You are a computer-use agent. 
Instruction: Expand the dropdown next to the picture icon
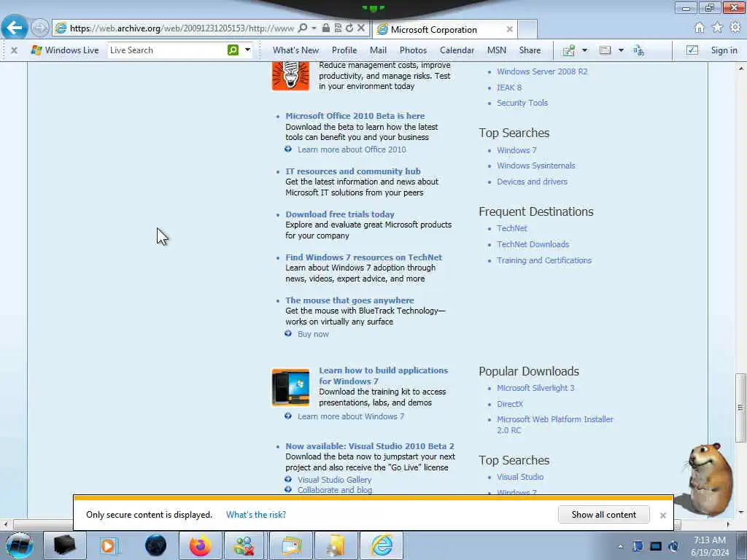point(584,50)
